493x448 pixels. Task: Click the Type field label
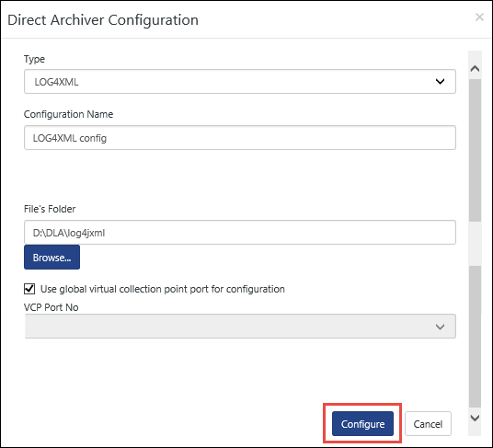pyautogui.click(x=34, y=59)
